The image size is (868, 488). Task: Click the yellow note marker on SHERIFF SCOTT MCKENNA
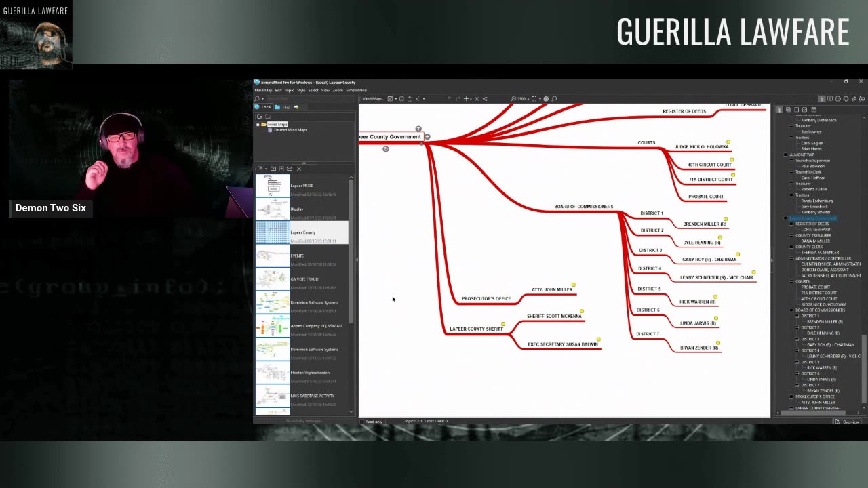581,311
